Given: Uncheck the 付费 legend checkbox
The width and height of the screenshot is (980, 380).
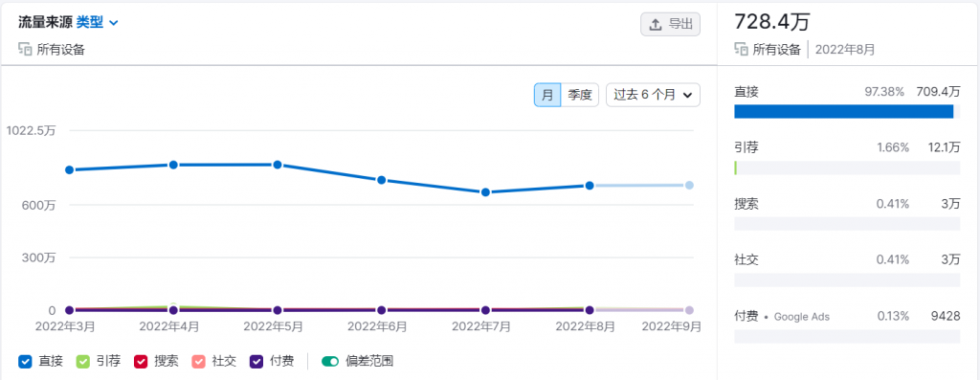Looking at the screenshot, I should tap(256, 361).
